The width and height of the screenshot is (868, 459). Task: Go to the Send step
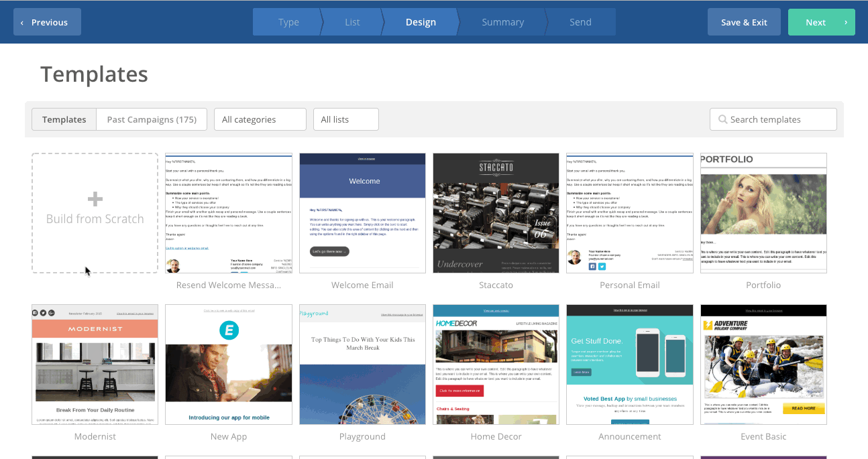(580, 22)
